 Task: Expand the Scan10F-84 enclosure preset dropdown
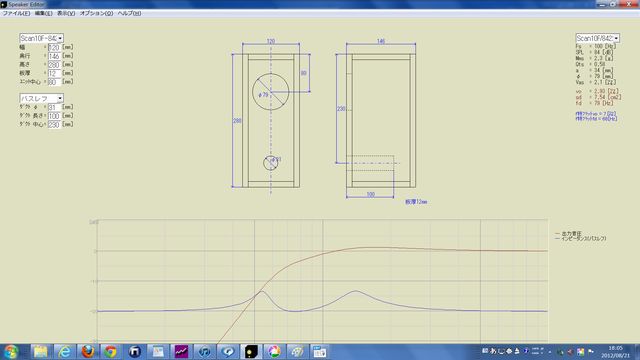[x=41, y=38]
